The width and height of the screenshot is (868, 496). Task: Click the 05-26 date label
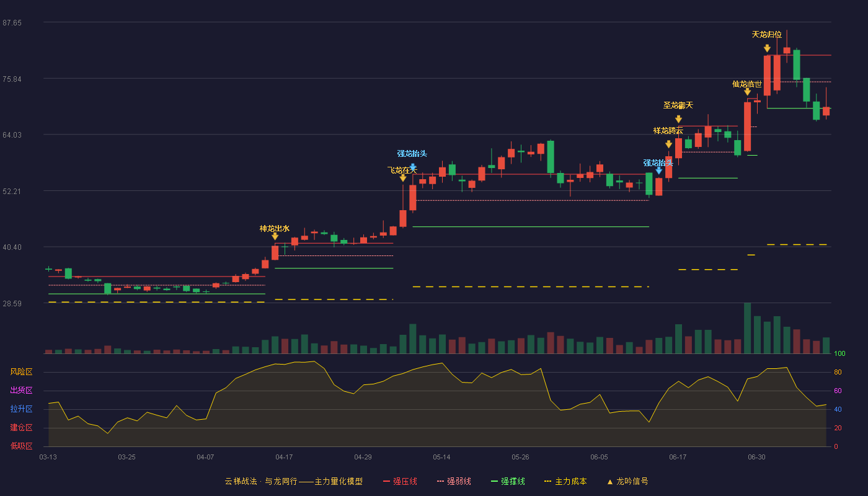(520, 457)
